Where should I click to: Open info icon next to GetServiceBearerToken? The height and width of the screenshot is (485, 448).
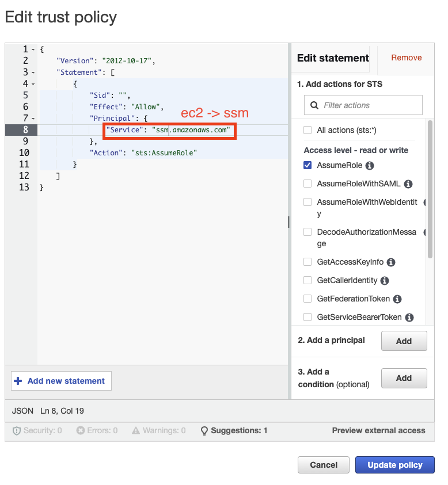409,318
